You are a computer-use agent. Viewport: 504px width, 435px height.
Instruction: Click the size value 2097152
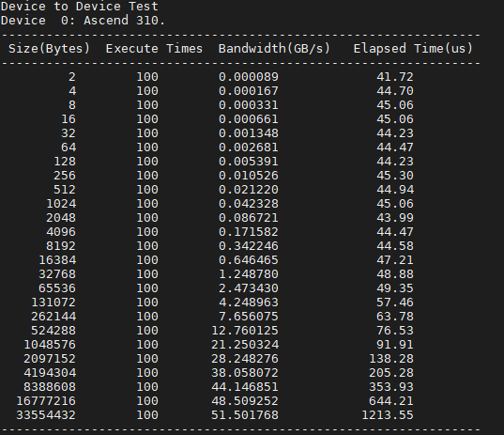click(x=50, y=359)
